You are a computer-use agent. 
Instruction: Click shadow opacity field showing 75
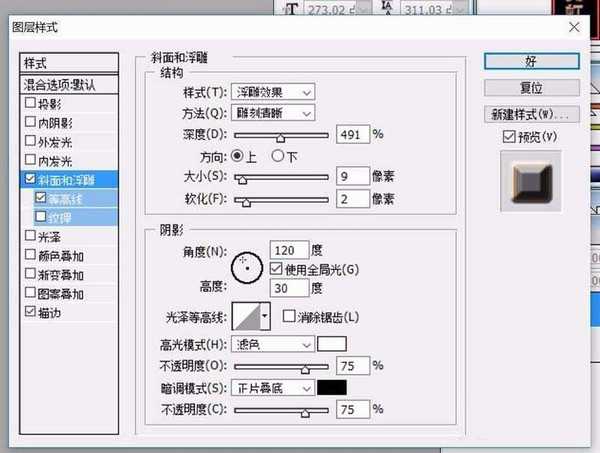[x=353, y=410]
